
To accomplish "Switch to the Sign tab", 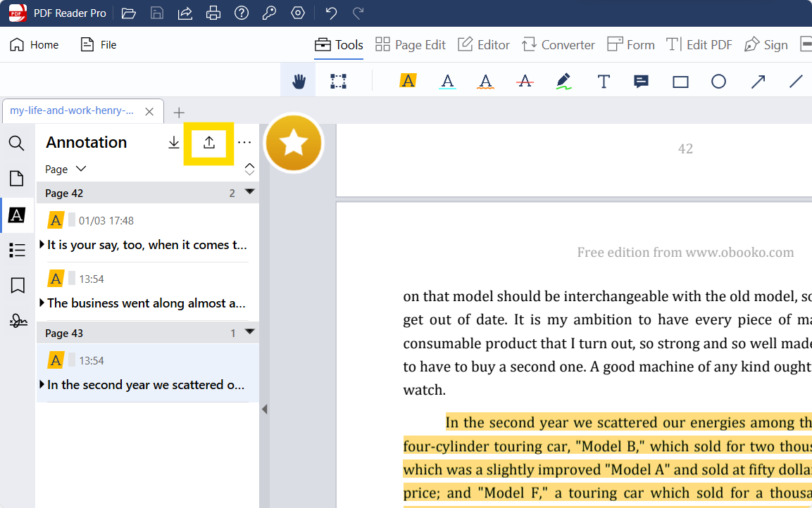I will click(x=766, y=45).
